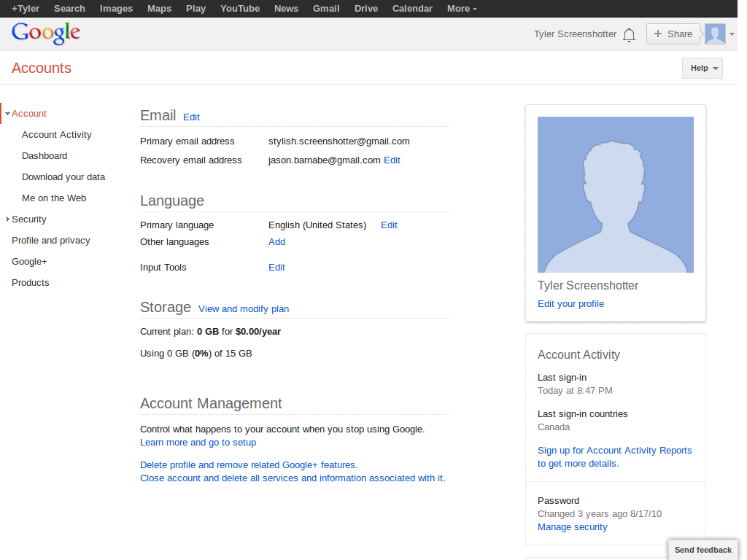
Task: Open Gmail in the top bar
Action: pos(326,9)
